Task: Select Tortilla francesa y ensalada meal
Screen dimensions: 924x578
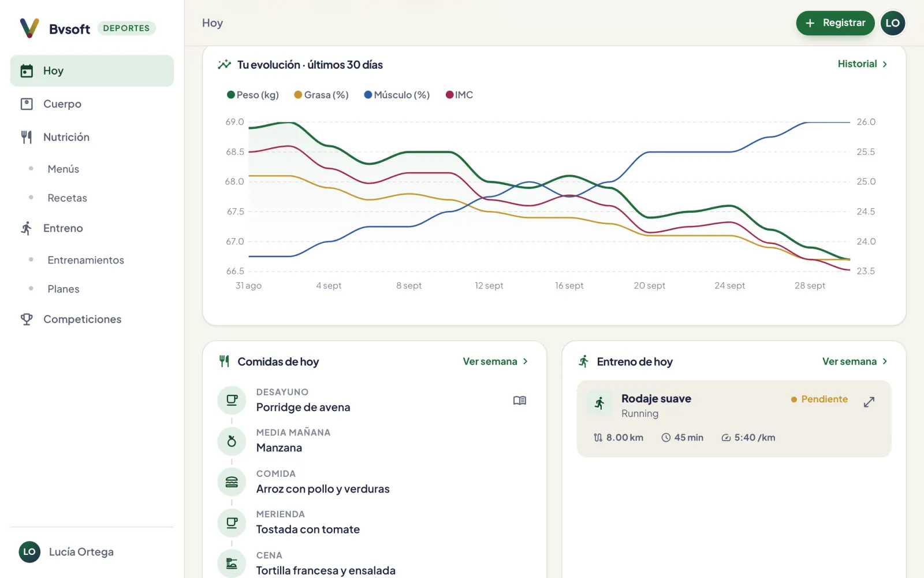Action: (326, 570)
